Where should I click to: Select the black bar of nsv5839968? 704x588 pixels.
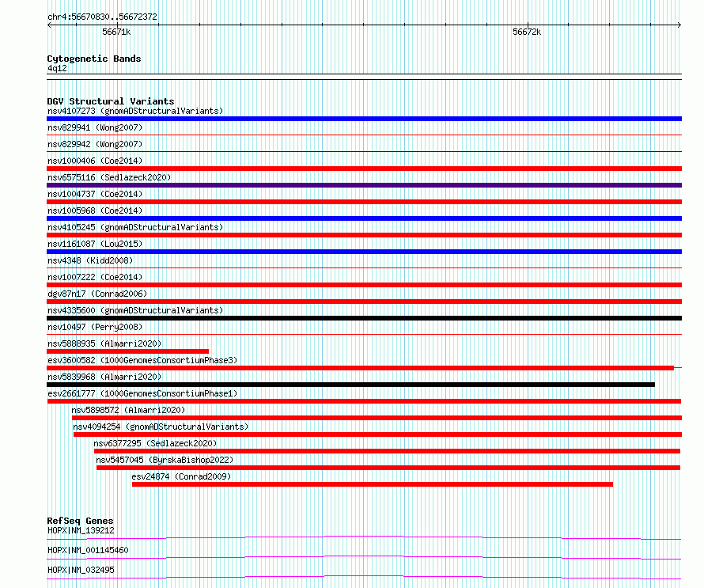(x=350, y=385)
